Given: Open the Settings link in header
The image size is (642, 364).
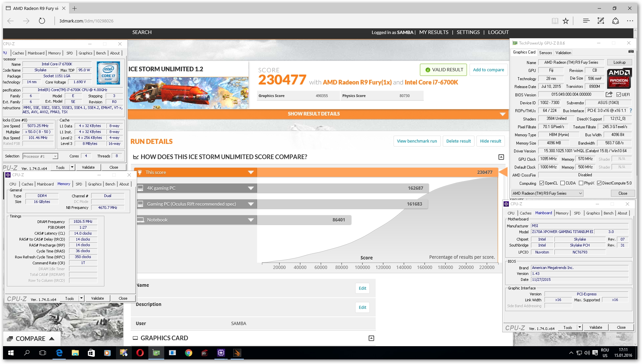Looking at the screenshot, I should tap(468, 32).
